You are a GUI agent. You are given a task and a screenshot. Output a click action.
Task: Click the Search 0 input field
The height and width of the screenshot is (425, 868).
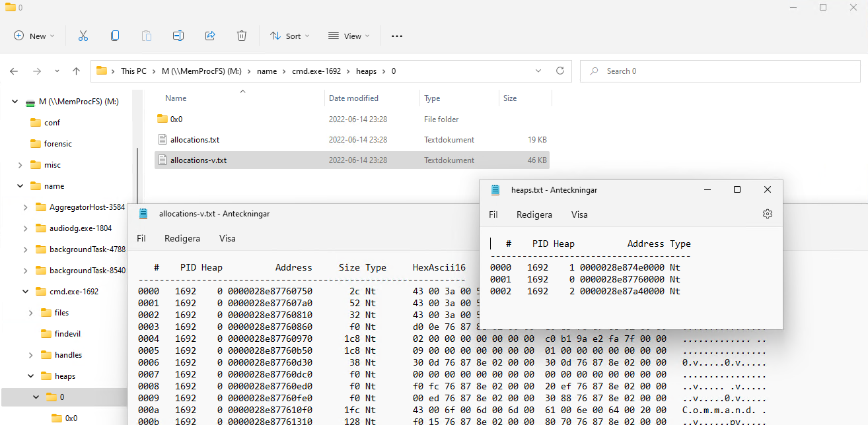(720, 71)
